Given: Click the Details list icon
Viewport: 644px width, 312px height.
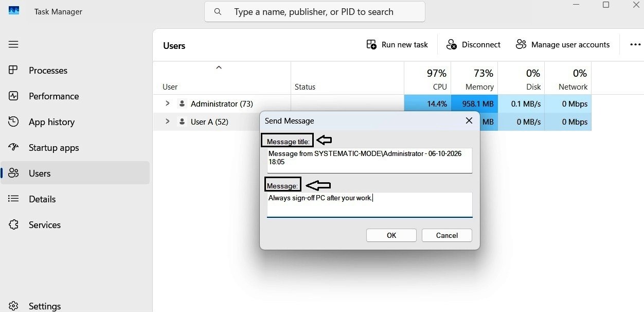Looking at the screenshot, I should (14, 199).
